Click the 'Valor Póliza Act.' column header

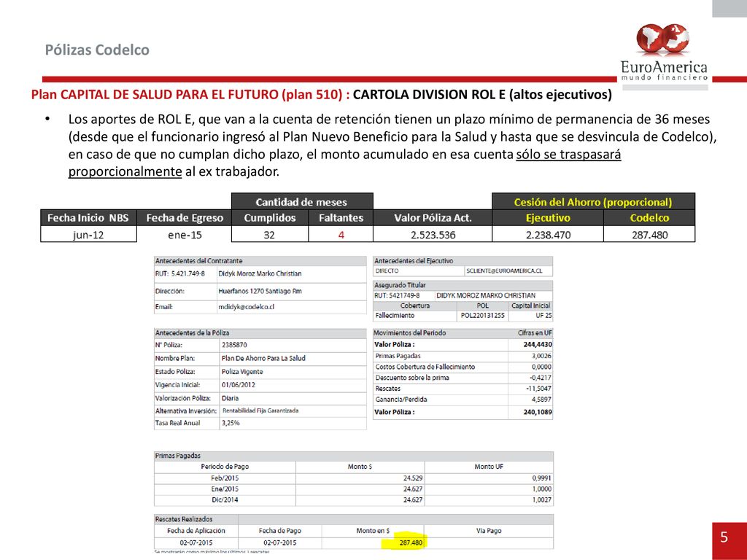tap(433, 218)
